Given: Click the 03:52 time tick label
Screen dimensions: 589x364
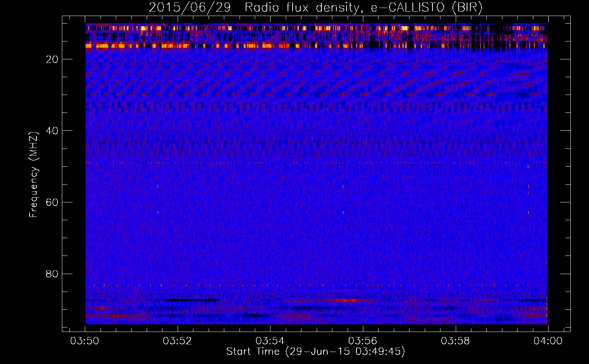Looking at the screenshot, I should point(177,341).
